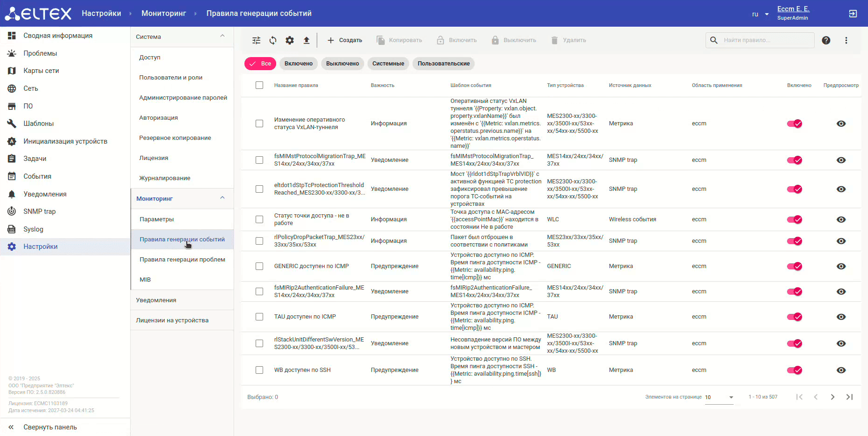This screenshot has width=868, height=436.
Task: Preview the GENERIC доступен по ICMP rule
Action: click(x=841, y=266)
